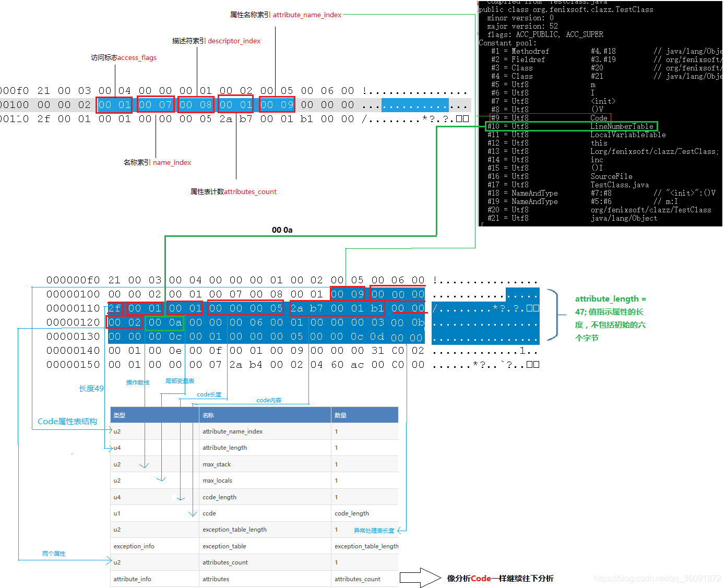The image size is (726, 588).
Task: Click the 属性表计数 attributes_count annotation label
Action: click(233, 192)
